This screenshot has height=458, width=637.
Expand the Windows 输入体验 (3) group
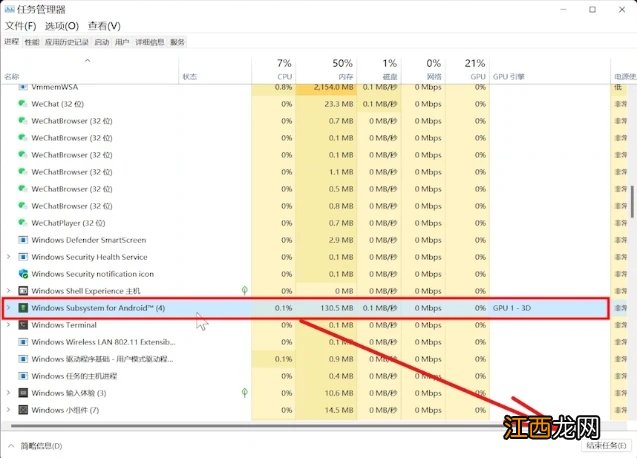point(8,393)
